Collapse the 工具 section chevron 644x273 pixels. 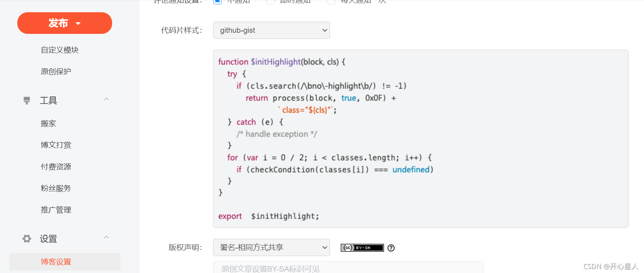(106, 99)
